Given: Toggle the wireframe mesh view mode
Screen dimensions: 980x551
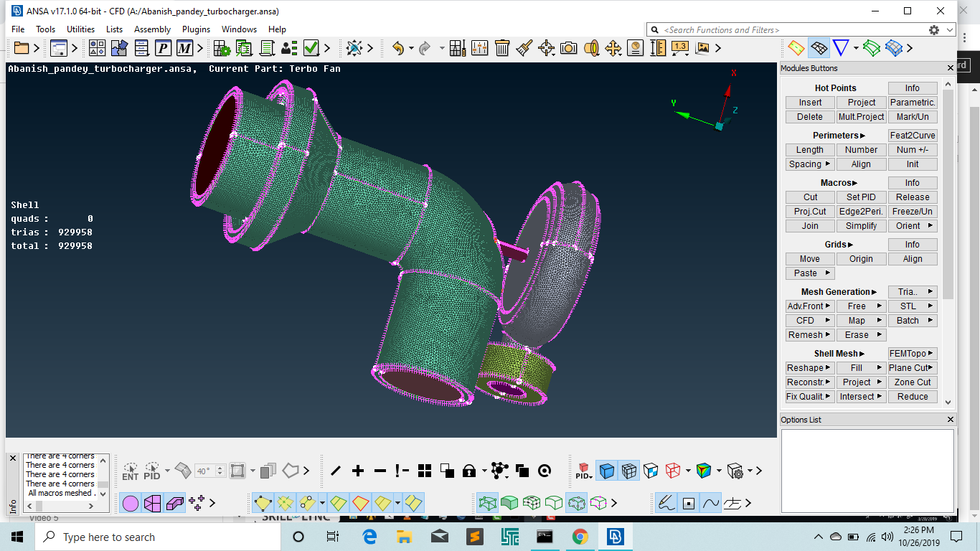Looking at the screenshot, I should [628, 471].
